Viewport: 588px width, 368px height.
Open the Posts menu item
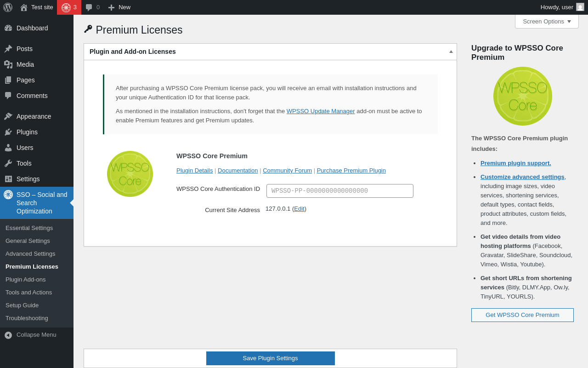pos(37,49)
